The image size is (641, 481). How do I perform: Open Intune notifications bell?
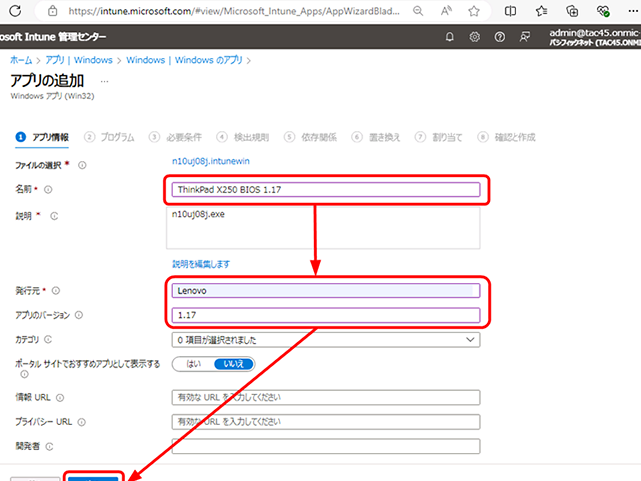[449, 37]
